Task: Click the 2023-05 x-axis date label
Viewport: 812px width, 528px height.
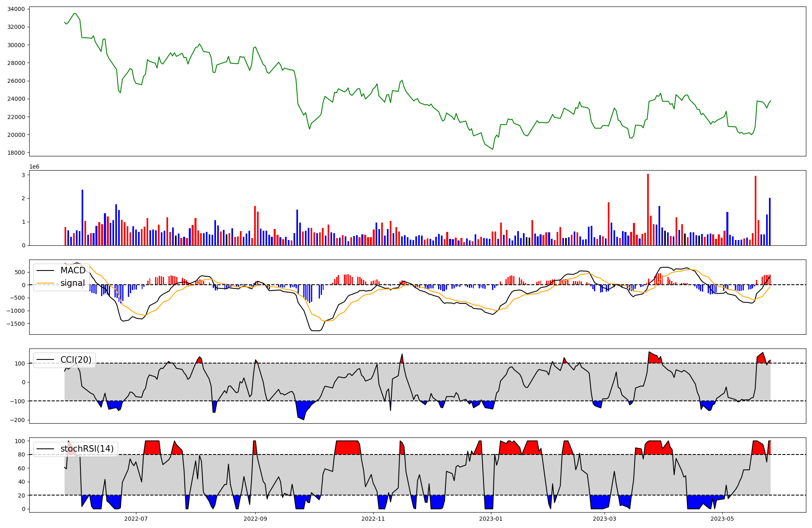Action: (x=723, y=519)
